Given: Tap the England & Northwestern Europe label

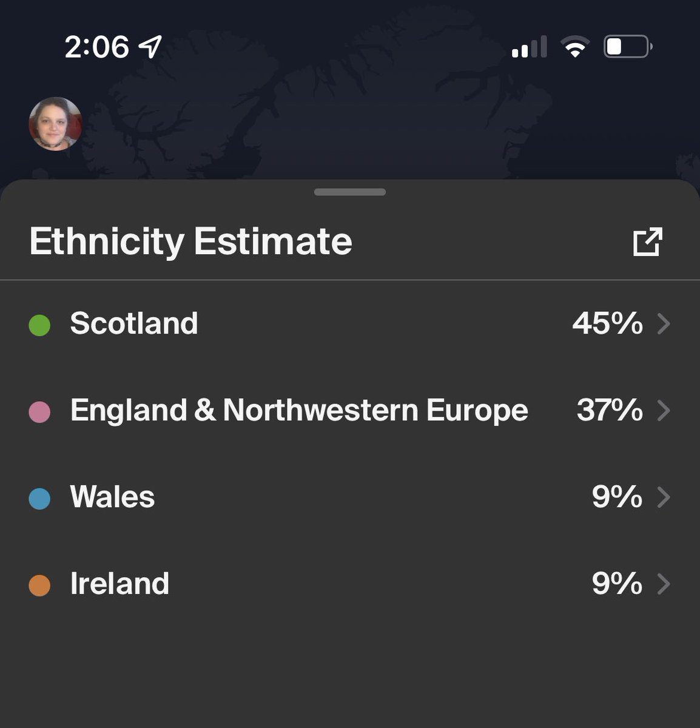Looking at the screenshot, I should coord(299,410).
